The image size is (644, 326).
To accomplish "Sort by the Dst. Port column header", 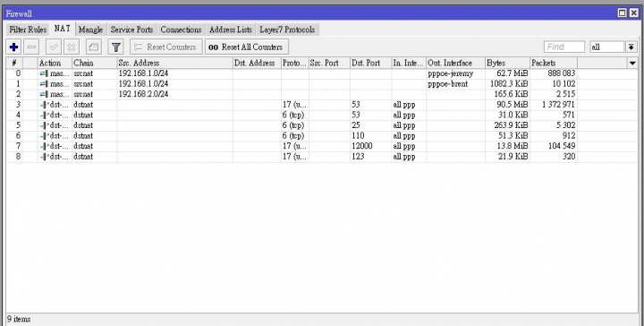I will click(x=371, y=63).
